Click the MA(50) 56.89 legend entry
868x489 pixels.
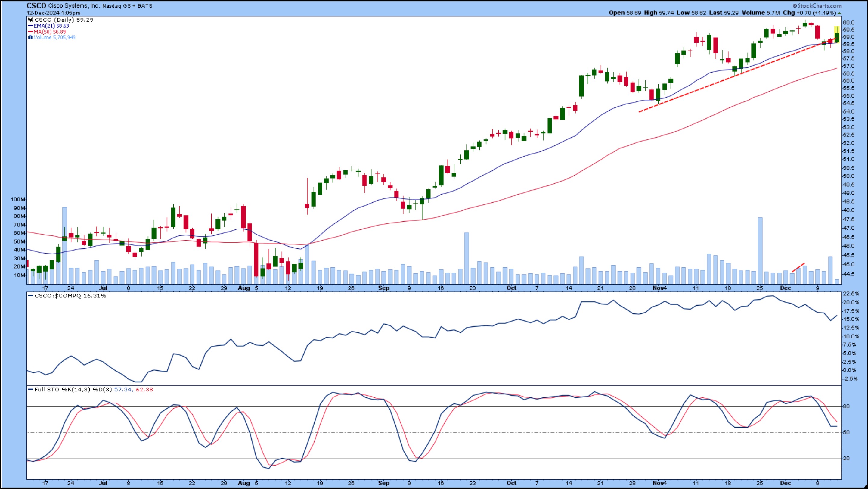(x=50, y=32)
